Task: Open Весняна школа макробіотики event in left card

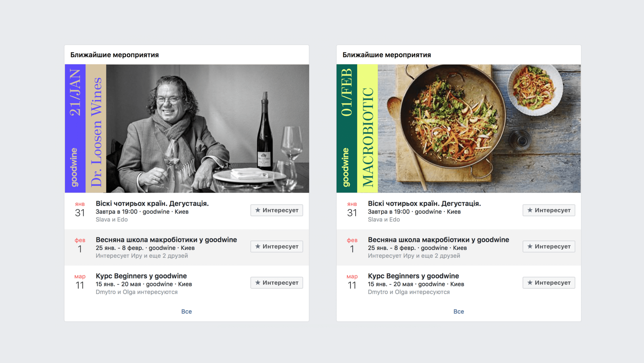Action: coord(166,240)
